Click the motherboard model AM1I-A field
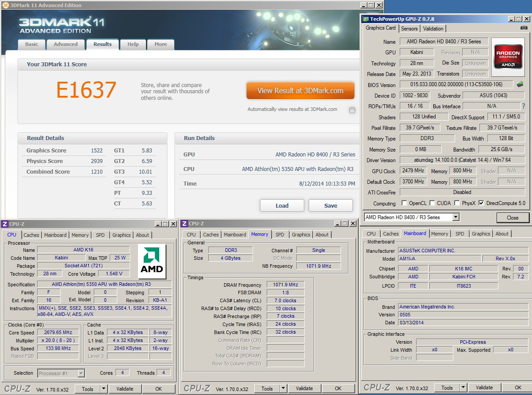Screen dimensions: 532x395 pyautogui.click(x=439, y=259)
